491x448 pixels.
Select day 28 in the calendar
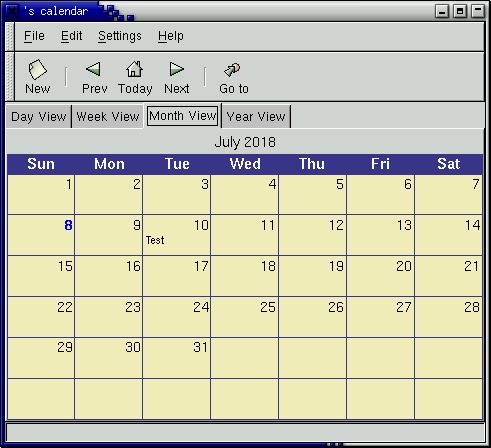point(449,317)
